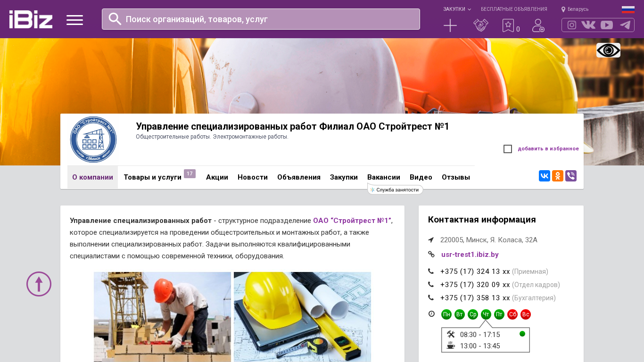Select Saturday 'Сб' day circle
This screenshot has height=362, width=644.
[512, 314]
